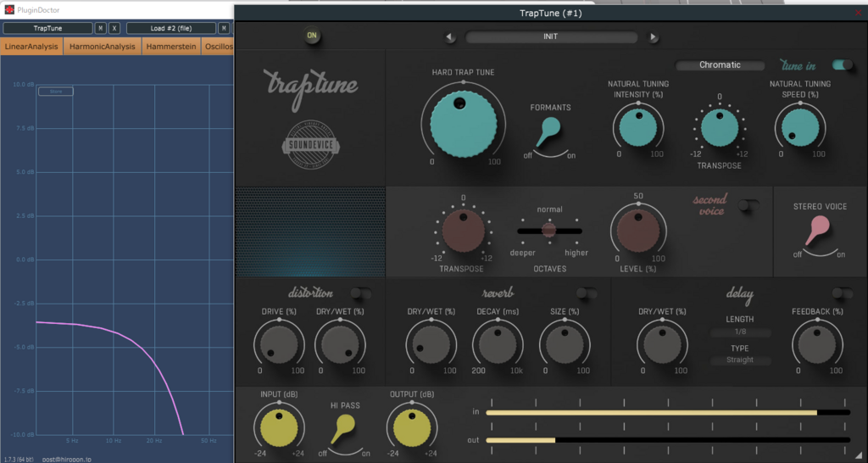Click the teal Transpose knob in the tune section
The height and width of the screenshot is (463, 868).
coord(719,127)
